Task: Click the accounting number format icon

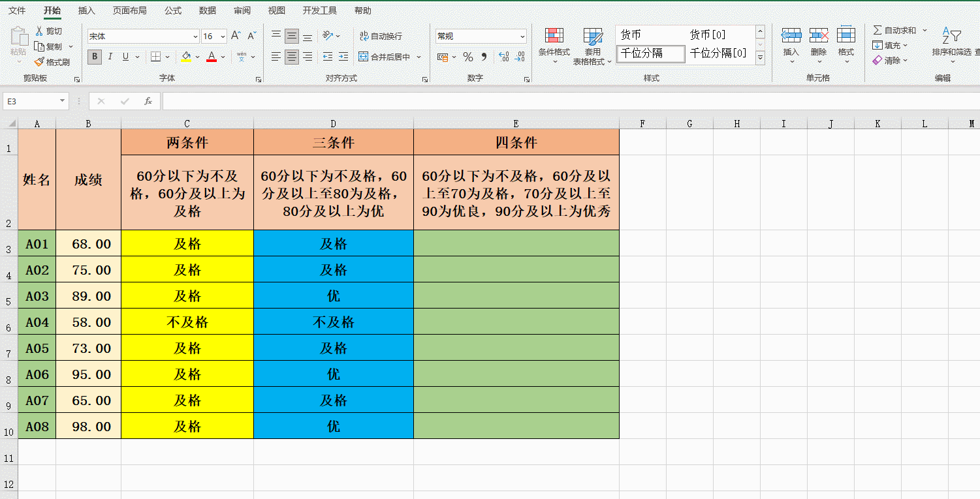Action: tap(442, 57)
